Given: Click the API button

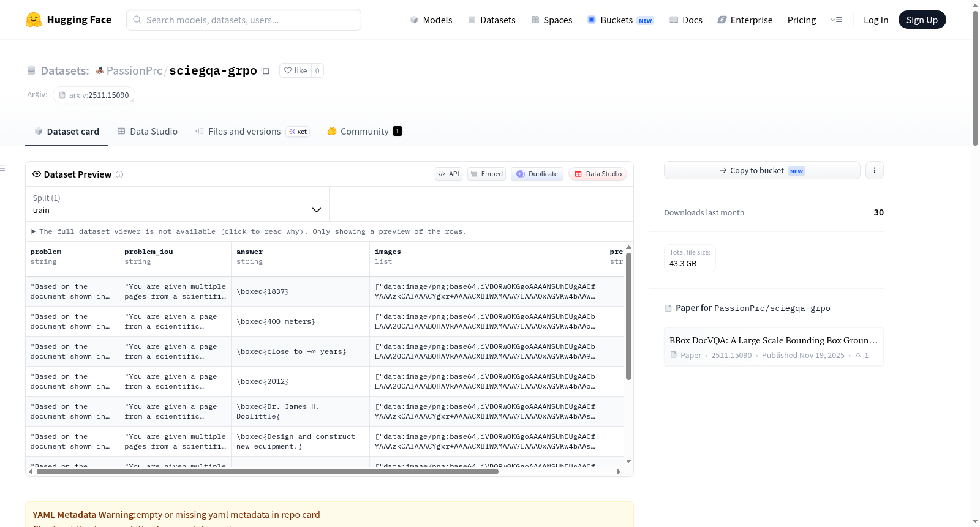Looking at the screenshot, I should coord(448,174).
